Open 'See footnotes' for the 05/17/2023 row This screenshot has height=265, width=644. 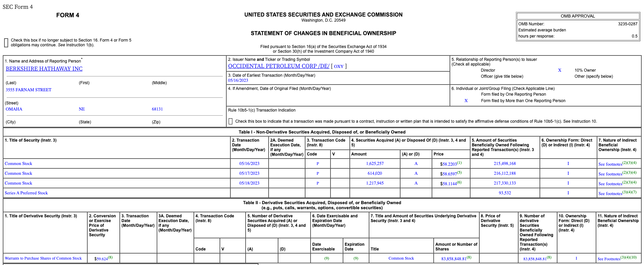[x=610, y=174]
